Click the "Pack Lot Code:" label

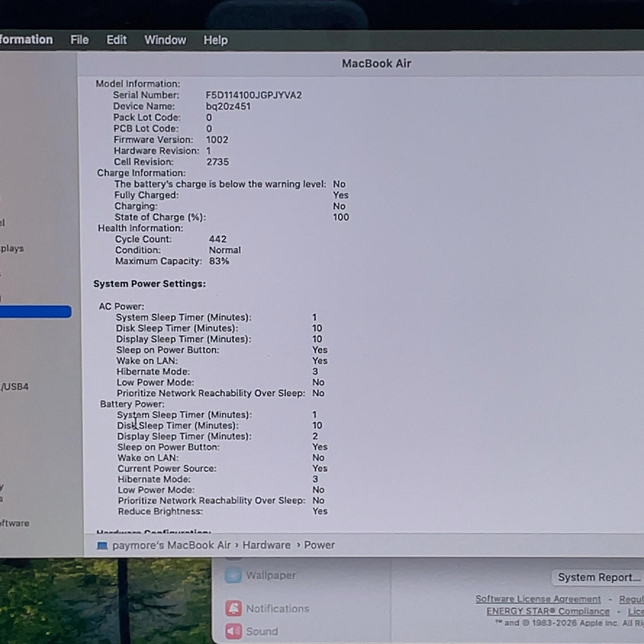[147, 118]
